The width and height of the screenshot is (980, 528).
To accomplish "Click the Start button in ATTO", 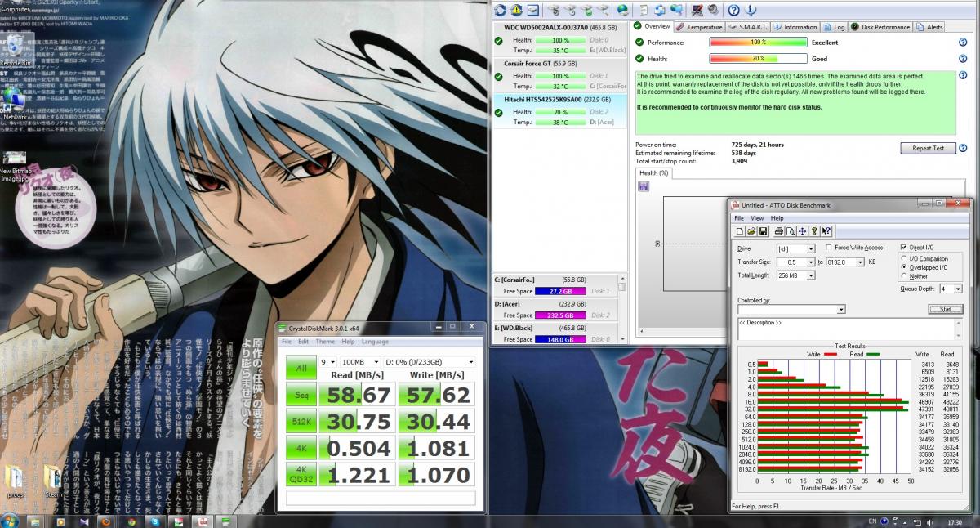I will point(946,309).
